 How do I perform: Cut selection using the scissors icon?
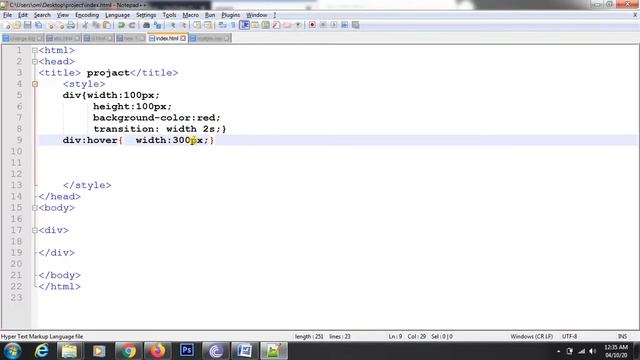coord(85,25)
